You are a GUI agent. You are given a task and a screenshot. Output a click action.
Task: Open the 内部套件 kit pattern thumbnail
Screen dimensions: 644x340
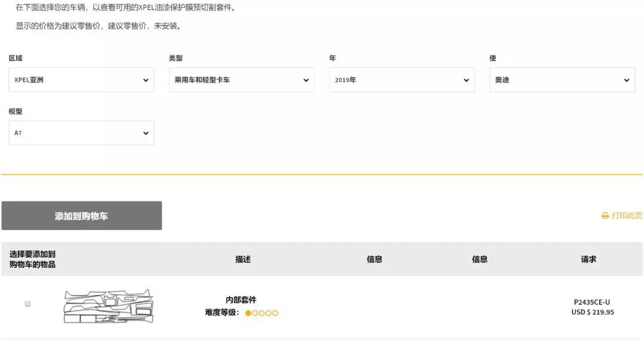(109, 306)
